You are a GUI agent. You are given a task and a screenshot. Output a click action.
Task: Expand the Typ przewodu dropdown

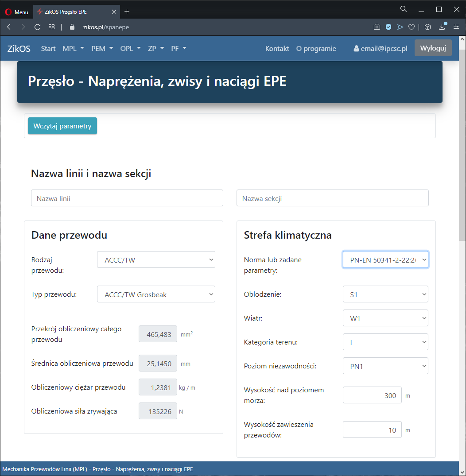click(156, 294)
